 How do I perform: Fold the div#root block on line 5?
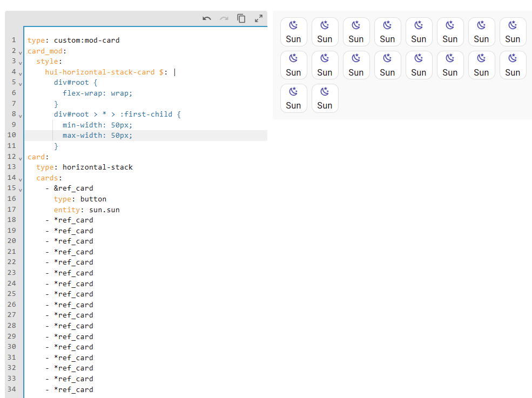(21, 84)
